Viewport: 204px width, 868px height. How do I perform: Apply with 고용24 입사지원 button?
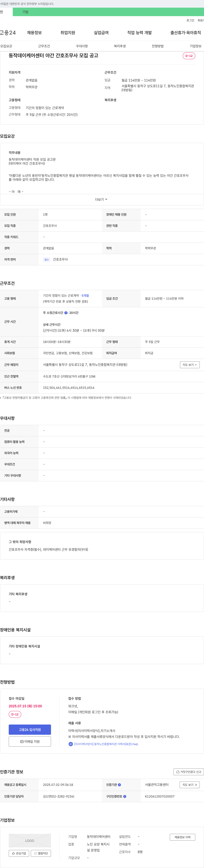click(30, 729)
